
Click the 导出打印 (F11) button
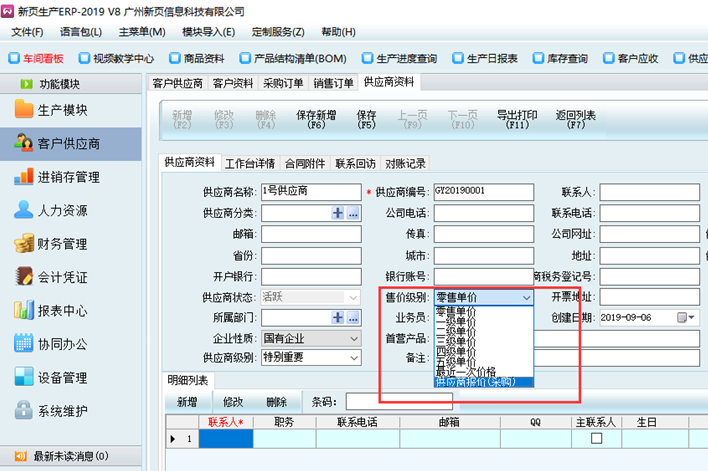pyautogui.click(x=517, y=119)
